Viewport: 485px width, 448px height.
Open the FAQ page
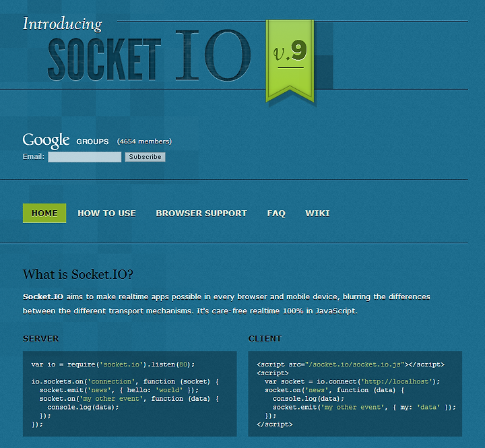point(276,213)
